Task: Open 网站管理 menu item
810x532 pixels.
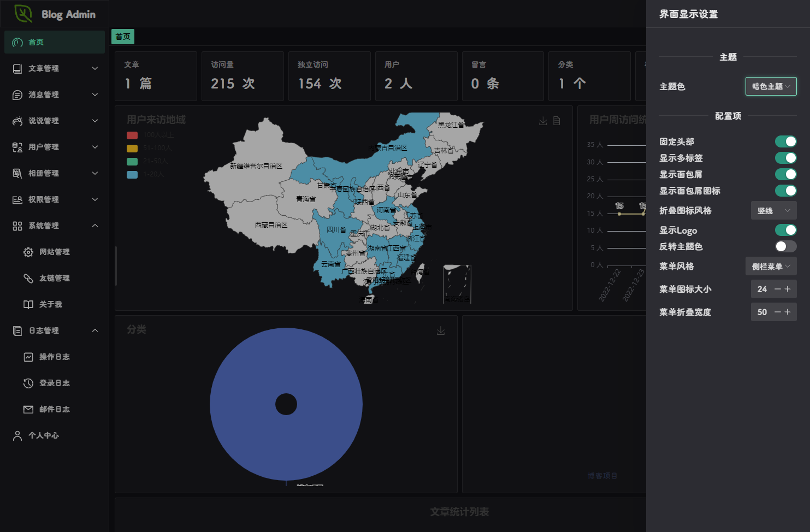Action: tap(55, 252)
